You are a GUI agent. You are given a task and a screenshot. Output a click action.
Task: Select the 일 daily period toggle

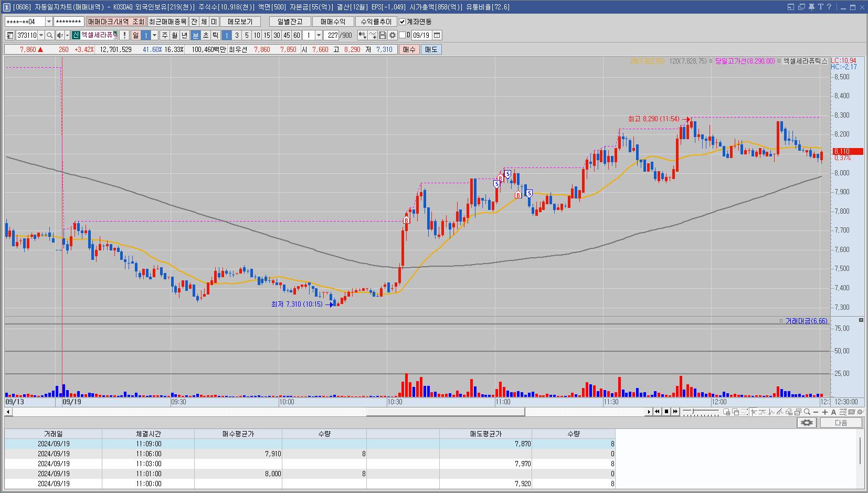135,35
